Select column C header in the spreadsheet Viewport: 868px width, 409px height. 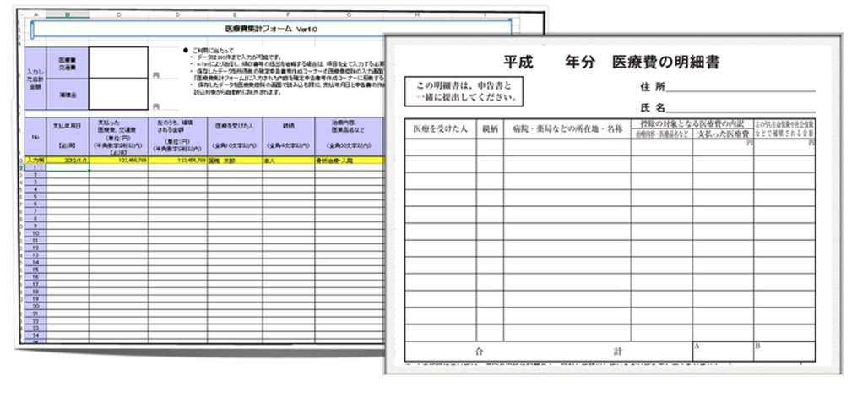click(118, 15)
